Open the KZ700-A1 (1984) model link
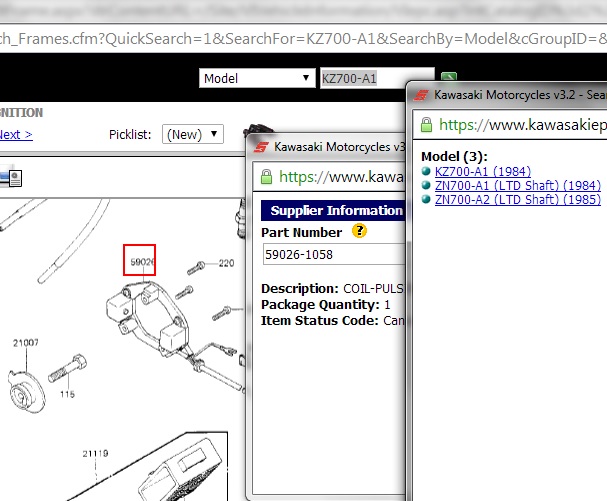This screenshot has width=607, height=501. (x=474, y=171)
